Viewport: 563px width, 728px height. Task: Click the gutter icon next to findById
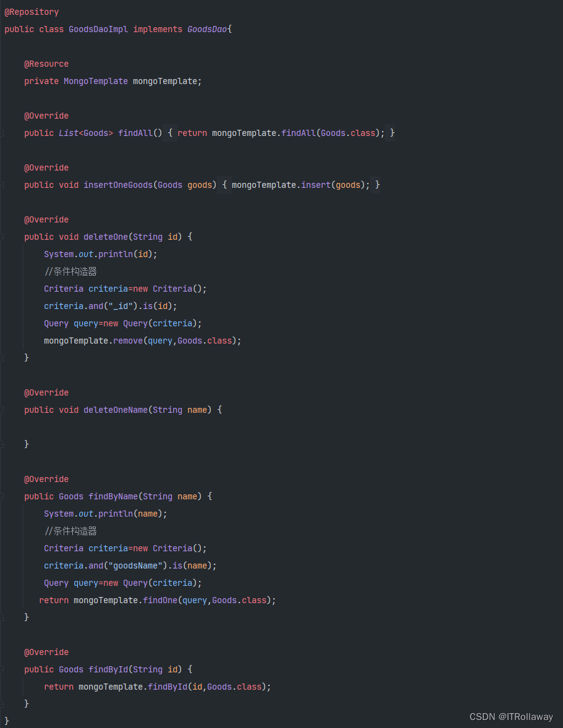(3, 669)
